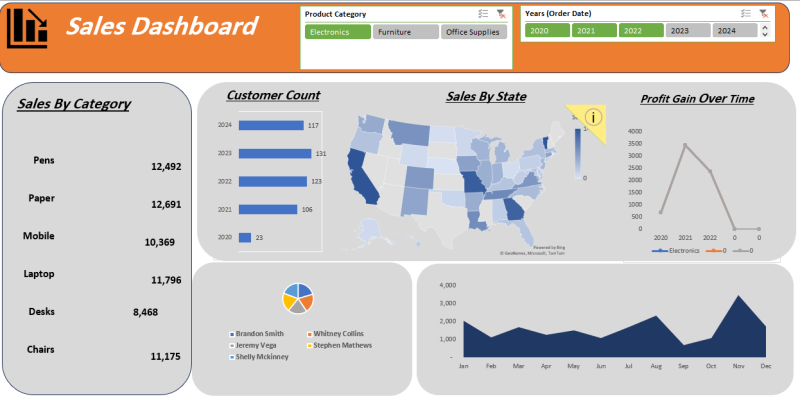
Task: Select California on the sales map
Action: click(363, 178)
